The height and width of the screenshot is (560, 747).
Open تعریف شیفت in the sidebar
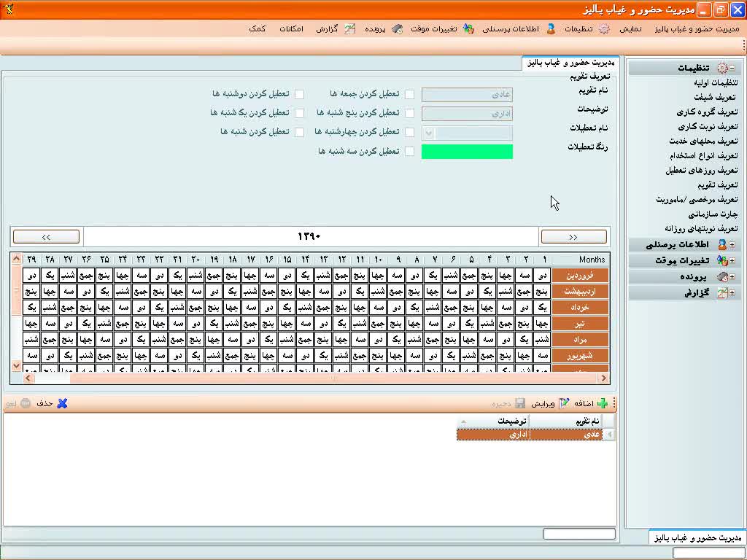coord(714,97)
